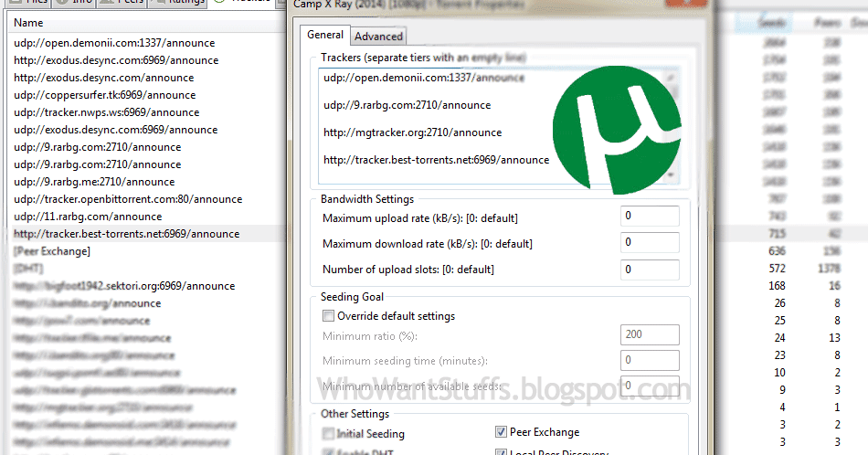Click the Minimum number of available seeds field
This screenshot has width=868, height=455.
(x=650, y=386)
